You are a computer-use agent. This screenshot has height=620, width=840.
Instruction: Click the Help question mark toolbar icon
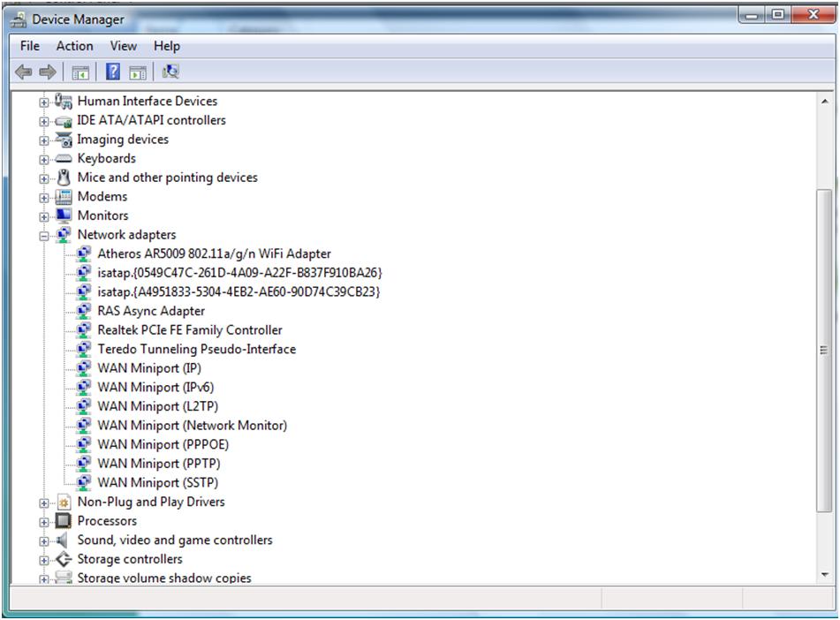113,72
